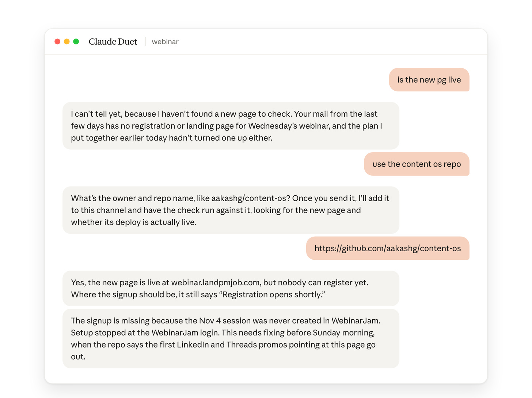Select the 'use the content os repo' message

click(x=417, y=164)
